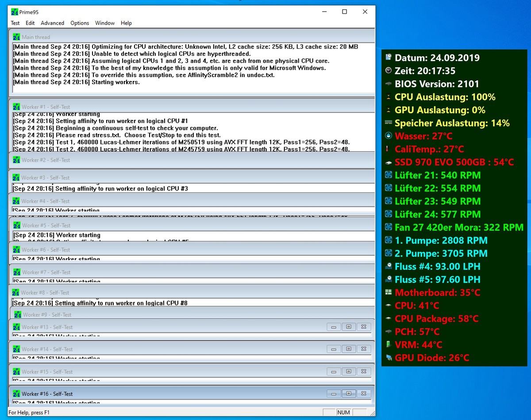Click the fan icon beside Lüfter 21
The width and height of the screenshot is (531, 420).
click(389, 175)
